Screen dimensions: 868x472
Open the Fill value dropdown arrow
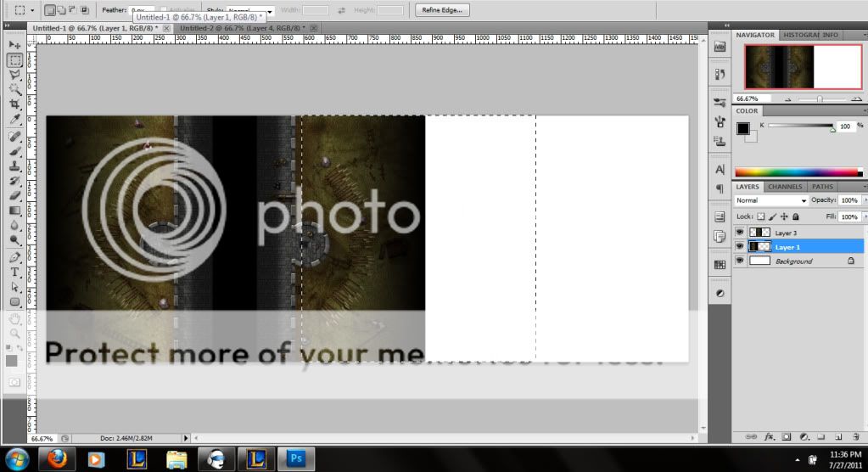pos(864,216)
